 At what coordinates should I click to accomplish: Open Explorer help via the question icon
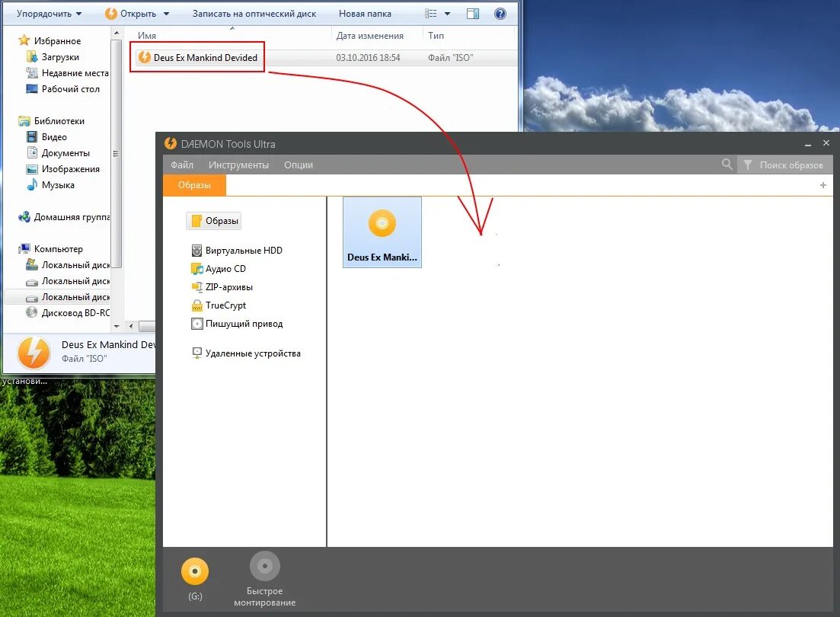[x=500, y=14]
